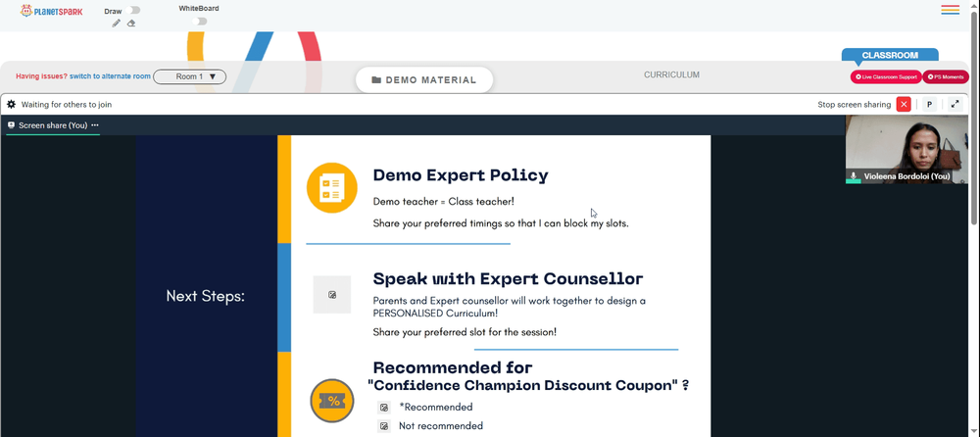Viewport: 980px width, 437px height.
Task: Expand video area to fullscreen
Action: click(x=955, y=105)
